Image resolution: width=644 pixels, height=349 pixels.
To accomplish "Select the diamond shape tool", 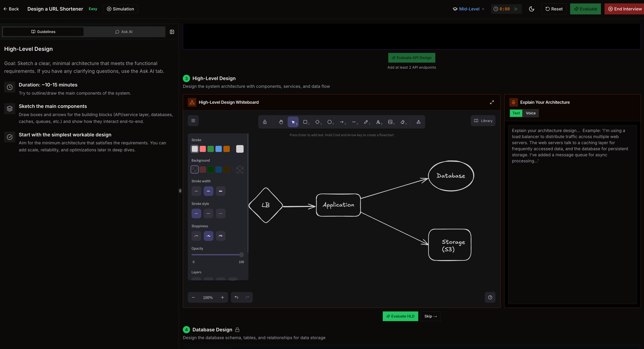I will 317,122.
